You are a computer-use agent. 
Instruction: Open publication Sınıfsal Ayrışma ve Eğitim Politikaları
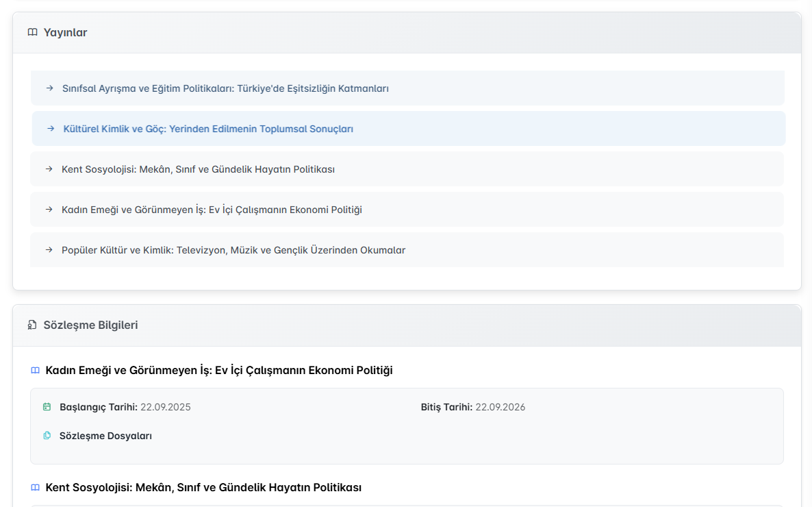tap(225, 88)
